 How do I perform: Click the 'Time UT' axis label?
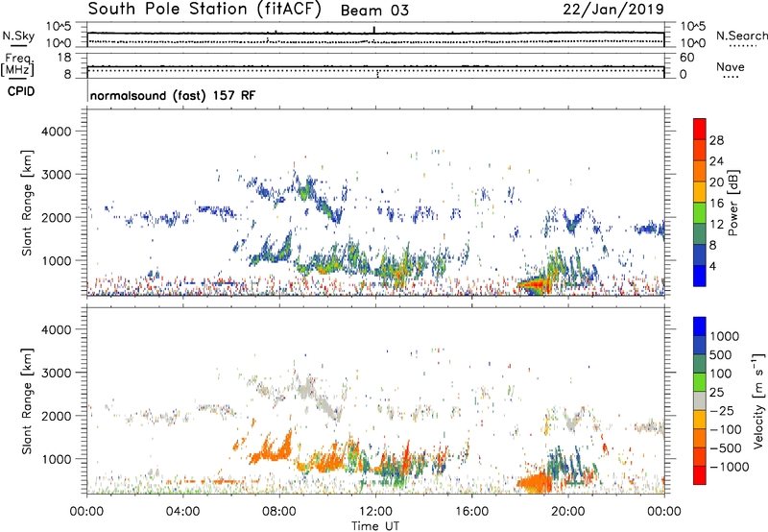pos(375,526)
